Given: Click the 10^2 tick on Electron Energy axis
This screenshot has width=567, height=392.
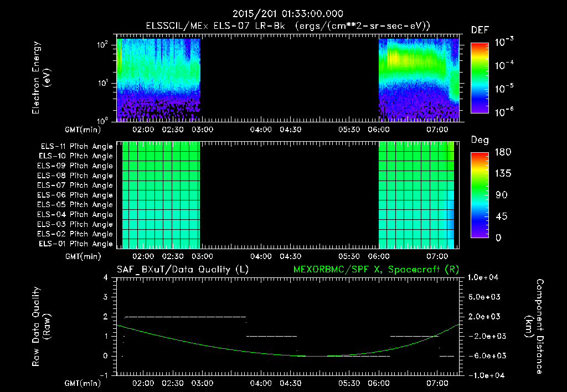Looking at the screenshot, I should (x=102, y=45).
